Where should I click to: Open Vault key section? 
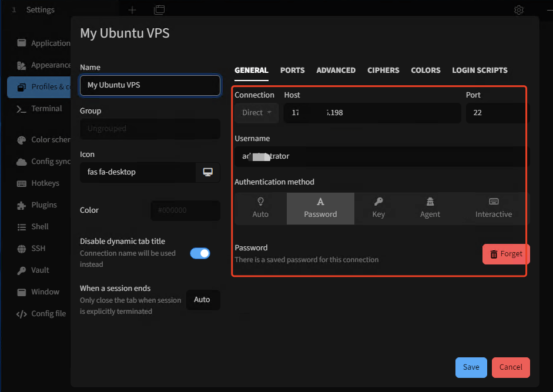point(33,270)
